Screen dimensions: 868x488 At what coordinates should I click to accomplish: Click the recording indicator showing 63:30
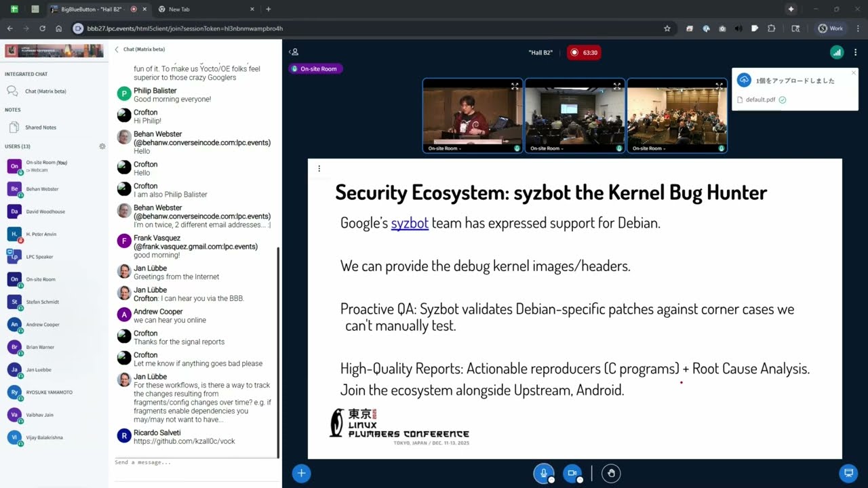coord(584,52)
